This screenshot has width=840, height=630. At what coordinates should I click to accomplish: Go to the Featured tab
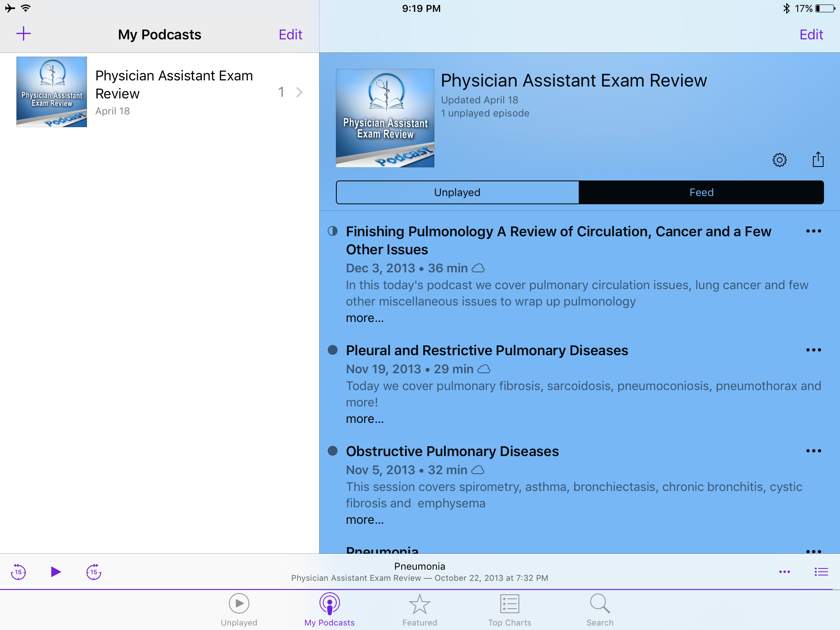click(419, 610)
